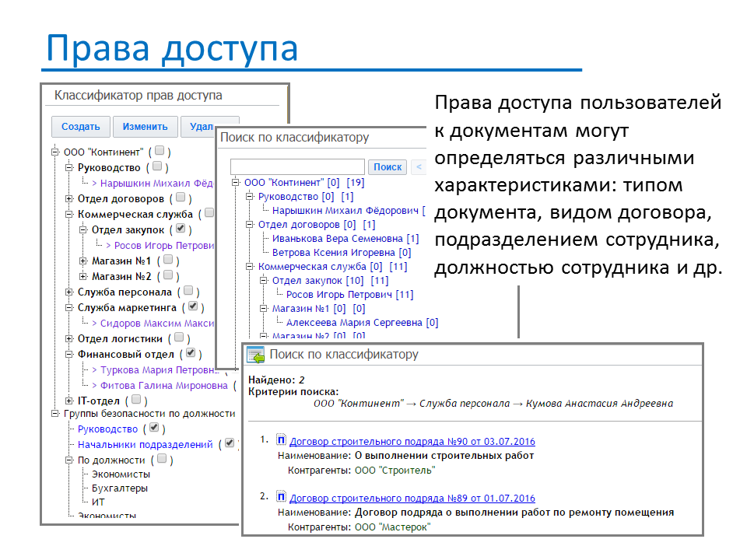The image size is (747, 560).
Task: Select Фитова Галина Мироновна in the tree
Action: (x=164, y=386)
